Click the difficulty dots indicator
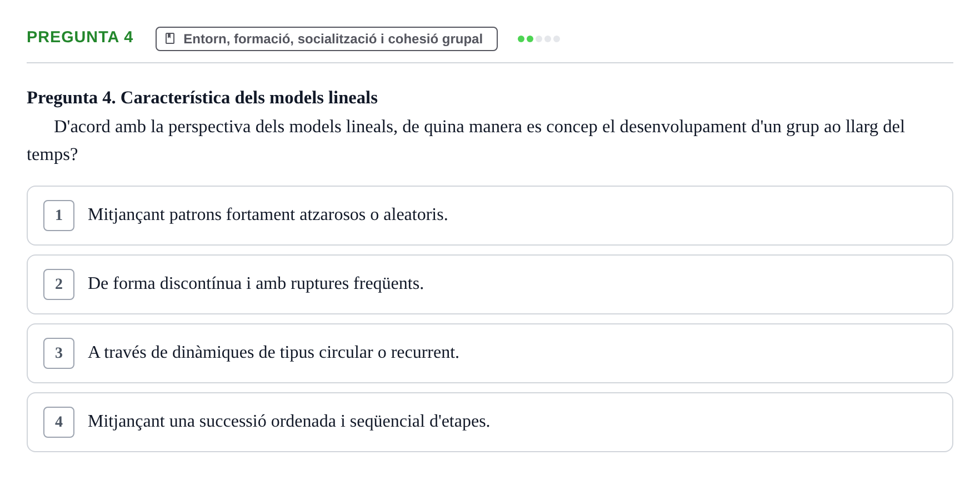This screenshot has width=980, height=480. (x=539, y=39)
